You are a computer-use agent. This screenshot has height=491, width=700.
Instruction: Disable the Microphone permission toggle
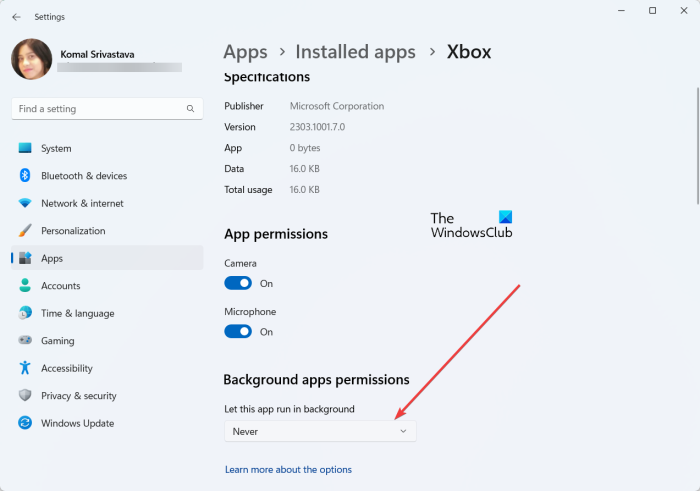pyautogui.click(x=238, y=332)
